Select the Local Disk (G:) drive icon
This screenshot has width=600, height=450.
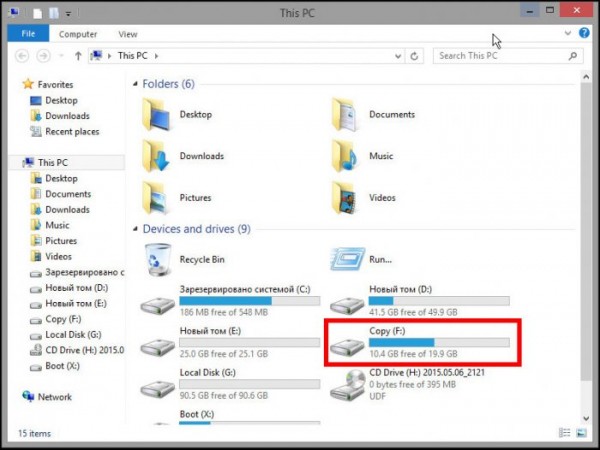pos(158,389)
